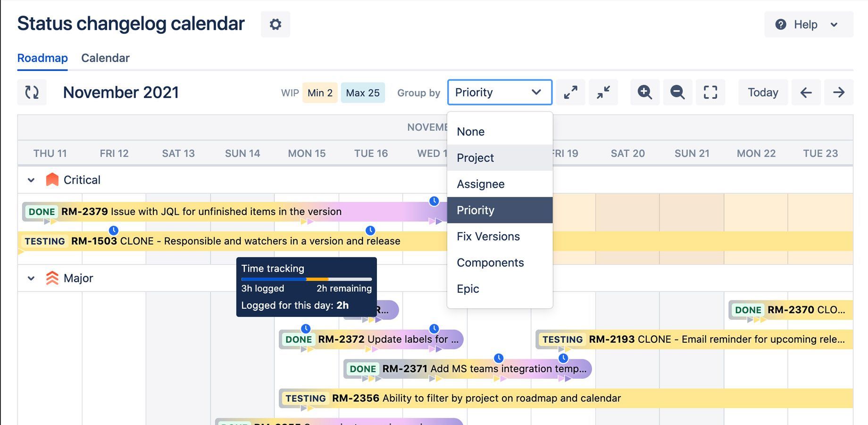The image size is (868, 425).
Task: Select Assignee grouping option
Action: tap(500, 184)
